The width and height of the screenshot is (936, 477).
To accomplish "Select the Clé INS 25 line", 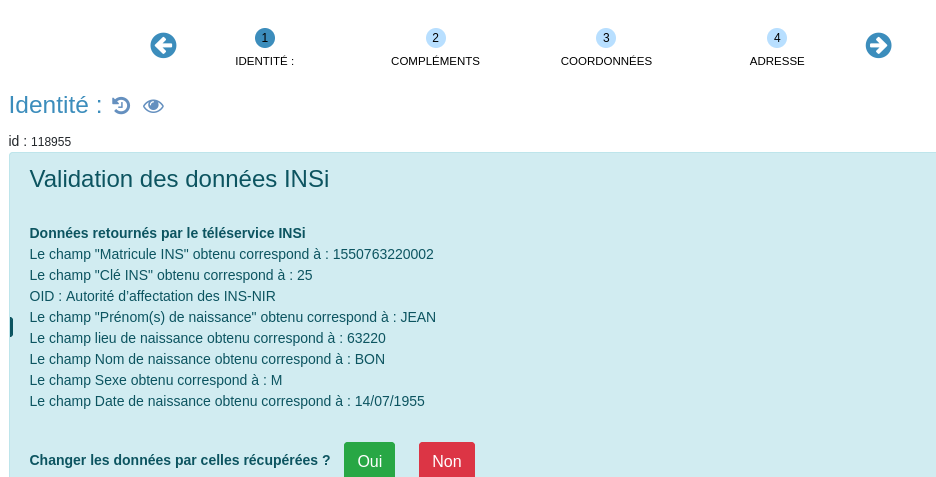I will (171, 275).
